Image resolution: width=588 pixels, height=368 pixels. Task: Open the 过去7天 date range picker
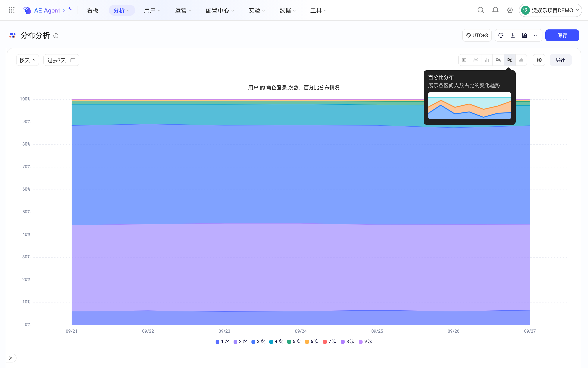point(61,60)
